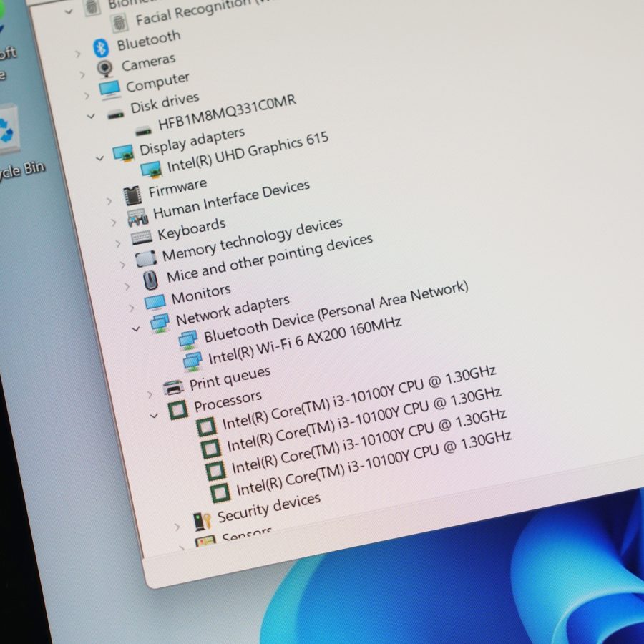
Task: Click the Network adapters category icon
Action: click(160, 323)
